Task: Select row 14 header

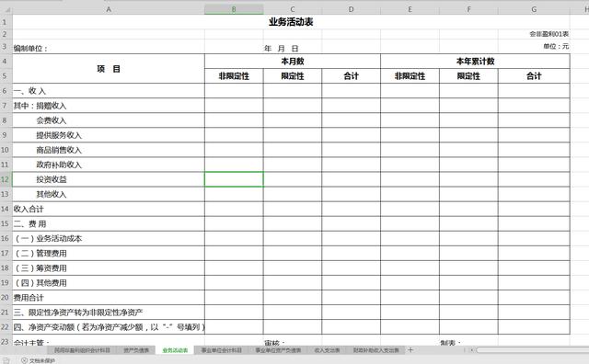Action: [6, 209]
